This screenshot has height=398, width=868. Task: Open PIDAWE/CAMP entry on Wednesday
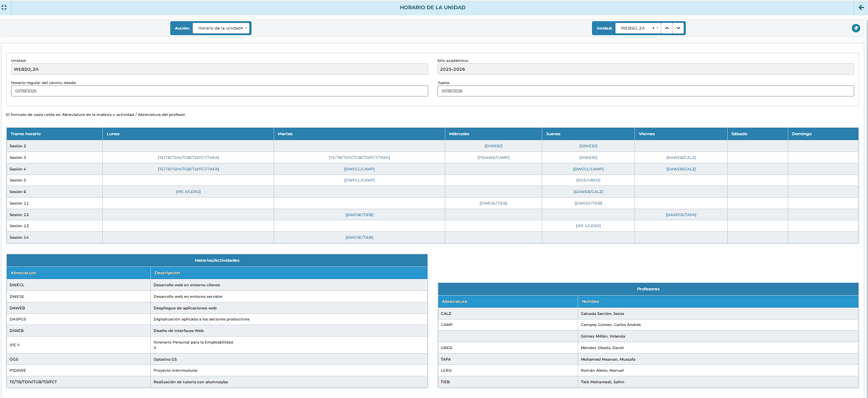pos(493,157)
